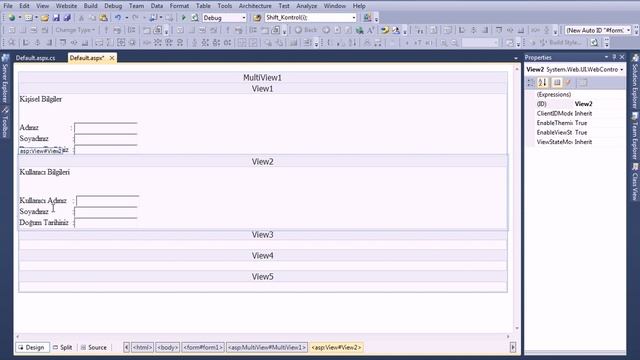
Task: Open the Properties window options dropdown arrow
Action: 607,57
